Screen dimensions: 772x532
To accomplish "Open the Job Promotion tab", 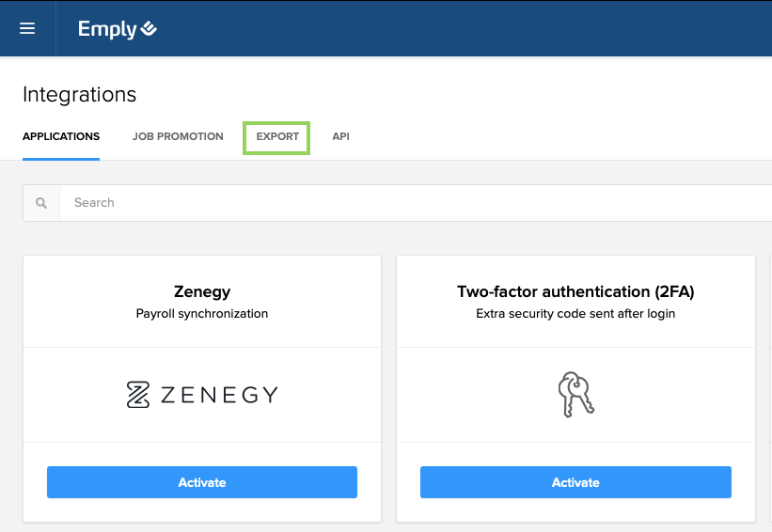I will point(178,136).
